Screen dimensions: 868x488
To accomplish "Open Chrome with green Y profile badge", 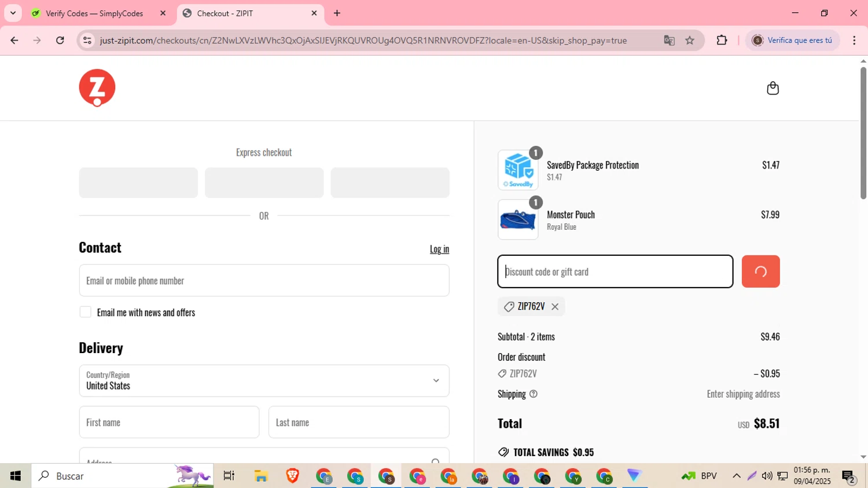I will [574, 476].
